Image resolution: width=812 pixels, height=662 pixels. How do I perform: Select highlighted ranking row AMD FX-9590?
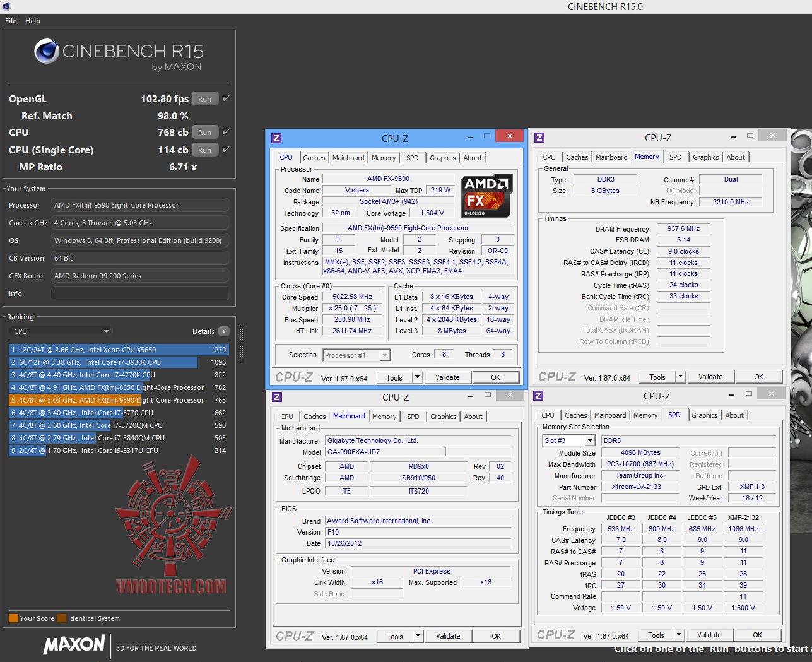(x=119, y=400)
